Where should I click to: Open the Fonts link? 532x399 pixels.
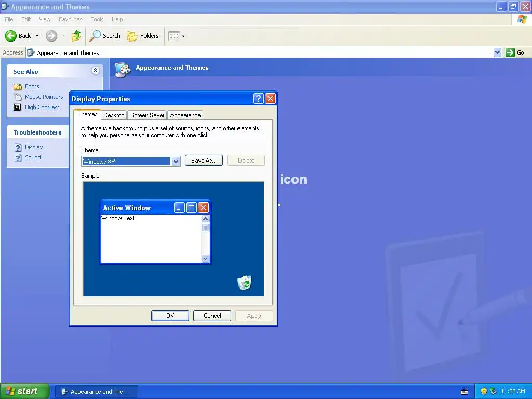(32, 86)
